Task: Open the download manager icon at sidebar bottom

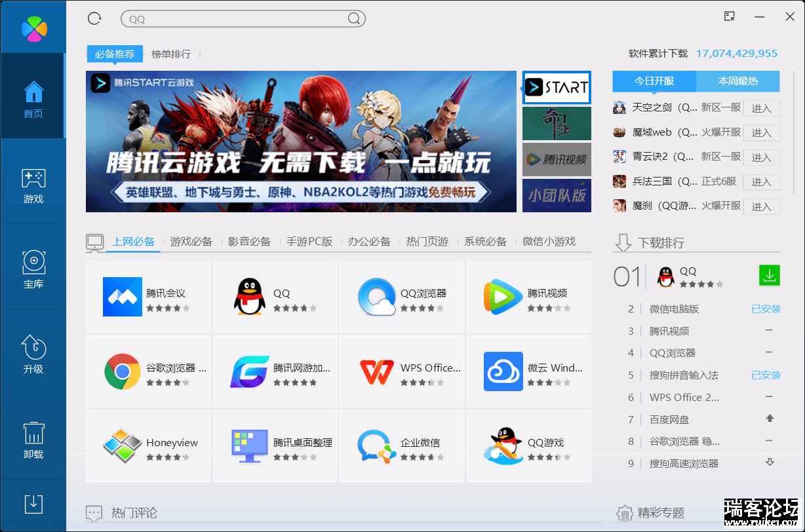Action: pos(33,504)
